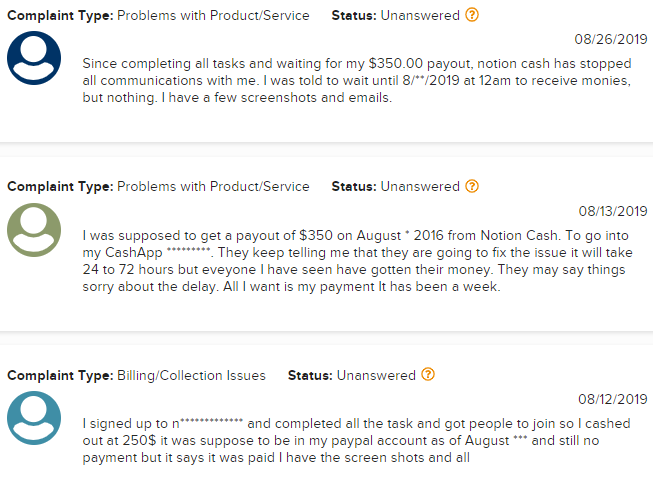Viewport: 653px width, 483px height.
Task: Click the second complaint's 'Status: Unanswered' label
Action: (x=396, y=187)
